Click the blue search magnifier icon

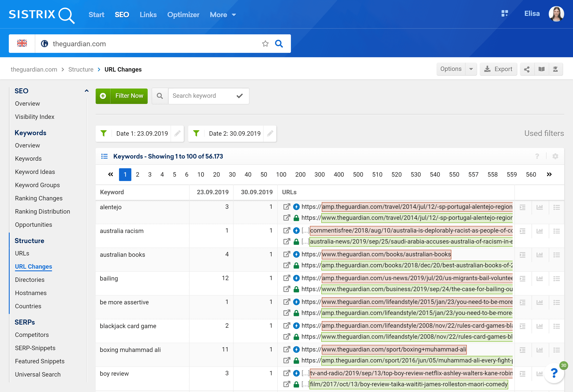[x=279, y=44]
